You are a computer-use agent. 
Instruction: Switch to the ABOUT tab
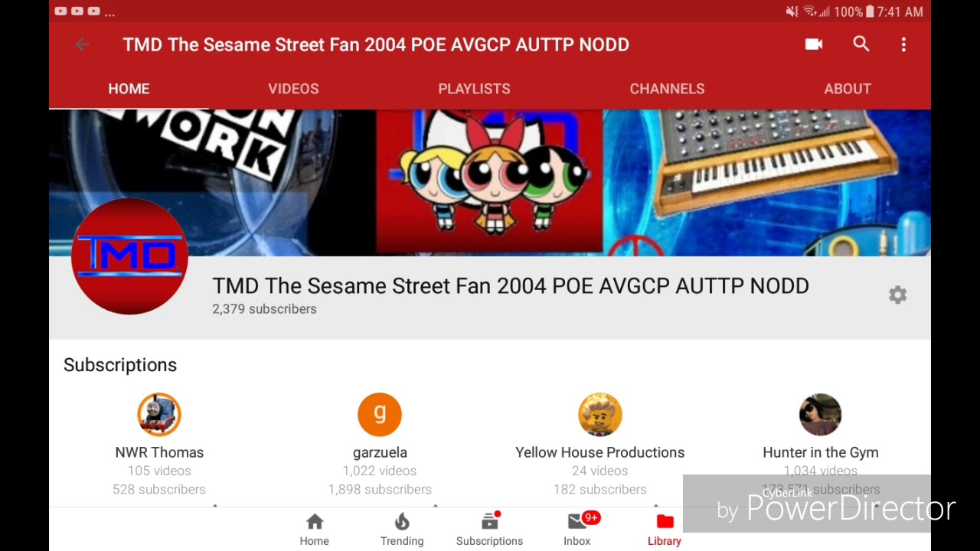point(848,89)
